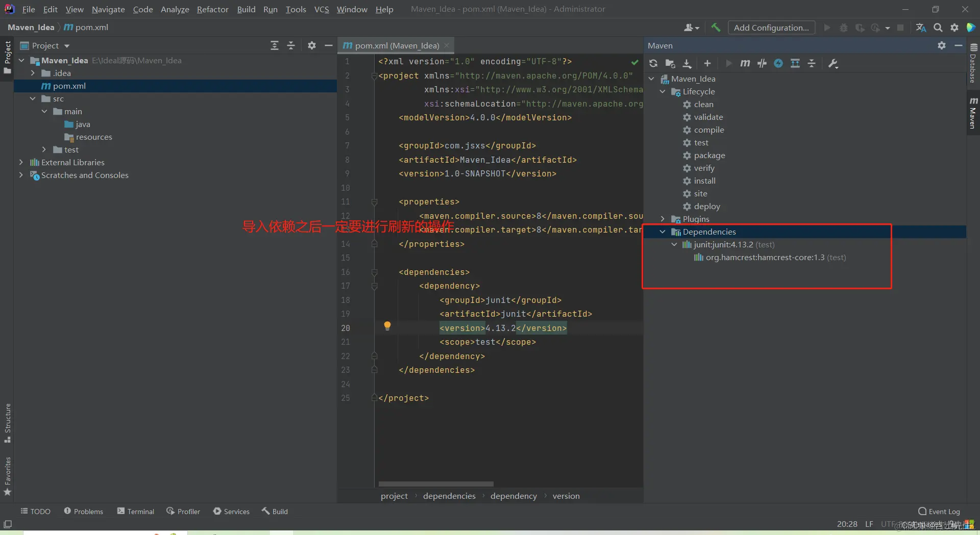Expand the test folder in Project tree
This screenshot has width=980, height=535.
pyautogui.click(x=44, y=149)
